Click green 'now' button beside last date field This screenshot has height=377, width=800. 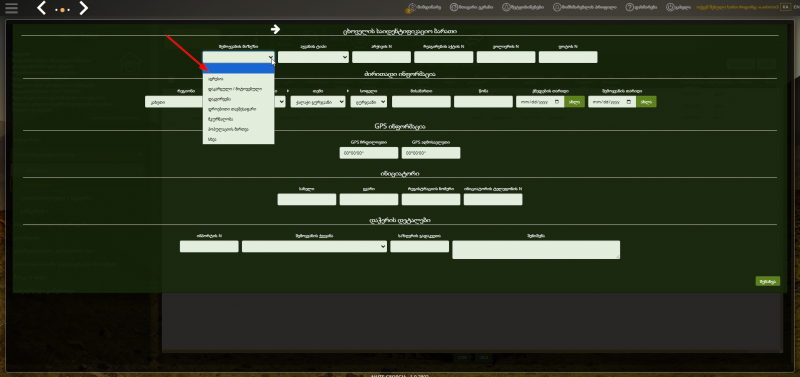tap(646, 102)
